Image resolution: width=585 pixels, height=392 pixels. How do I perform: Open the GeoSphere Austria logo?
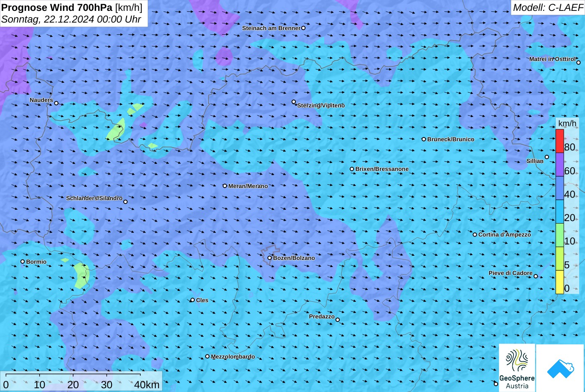point(517,368)
